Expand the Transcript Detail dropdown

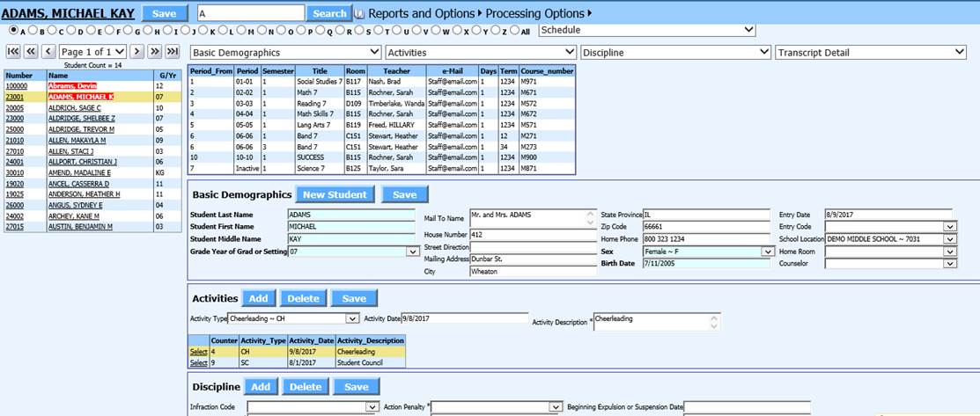tap(871, 53)
